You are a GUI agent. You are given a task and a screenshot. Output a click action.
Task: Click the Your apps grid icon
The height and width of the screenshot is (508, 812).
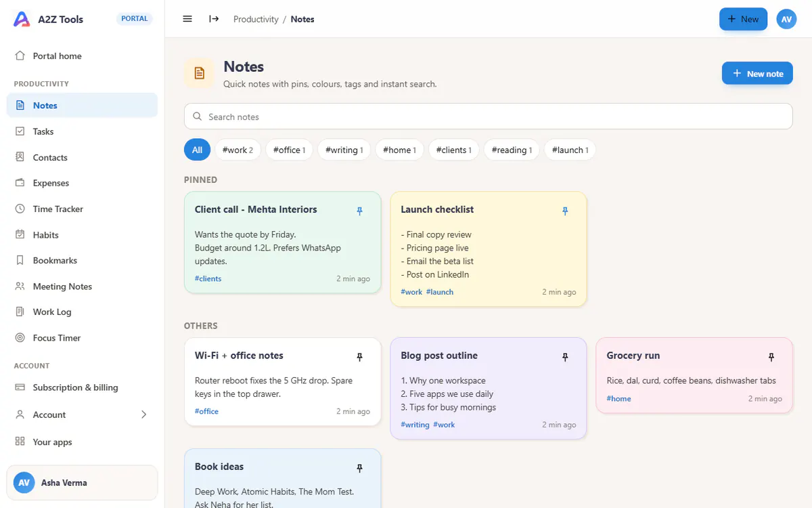point(20,442)
